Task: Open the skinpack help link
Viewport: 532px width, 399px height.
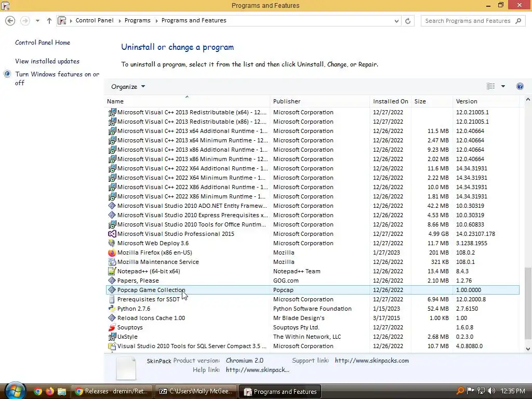Action: pyautogui.click(x=258, y=370)
